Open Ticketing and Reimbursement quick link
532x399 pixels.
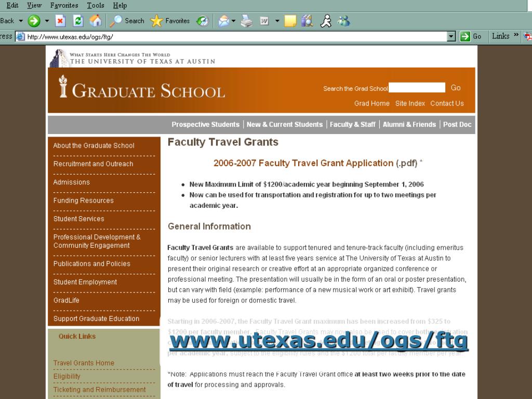coord(99,390)
